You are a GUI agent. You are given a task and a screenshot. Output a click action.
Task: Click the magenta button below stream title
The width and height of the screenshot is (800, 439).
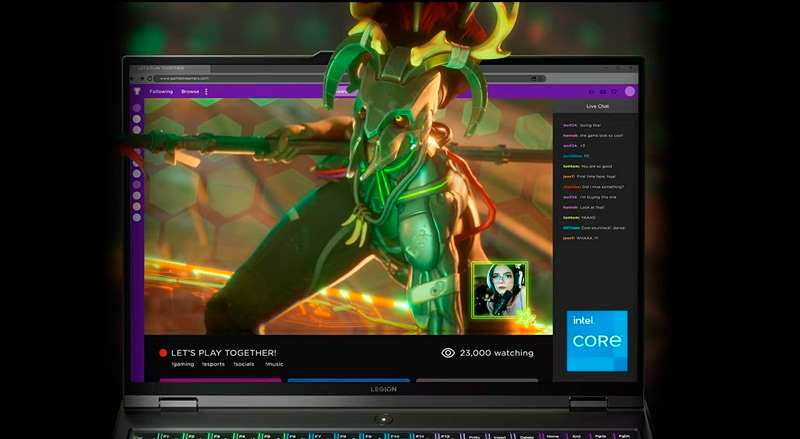[220, 380]
